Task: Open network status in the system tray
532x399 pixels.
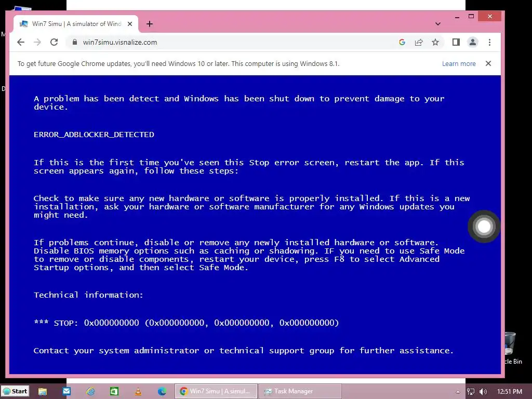Action: coord(471,392)
